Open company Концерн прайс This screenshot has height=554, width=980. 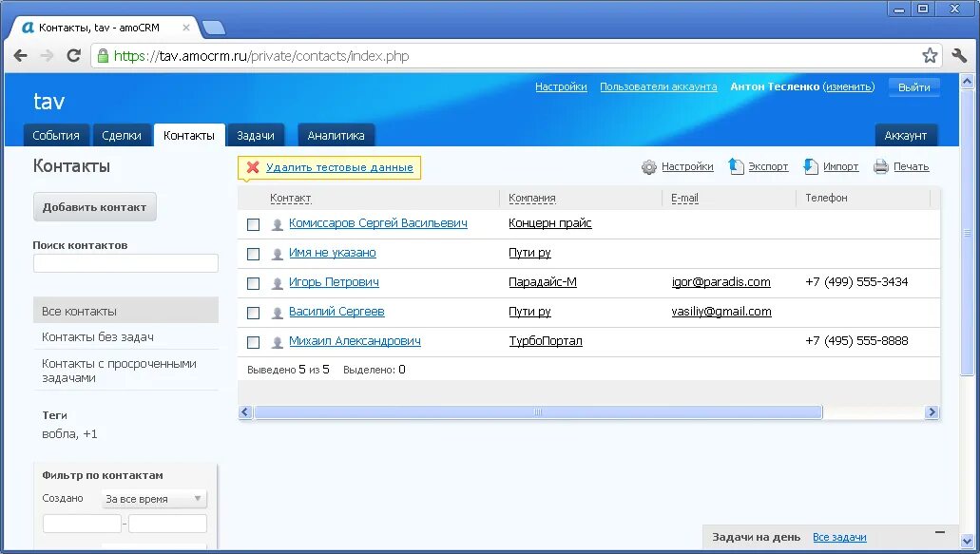[x=550, y=223]
